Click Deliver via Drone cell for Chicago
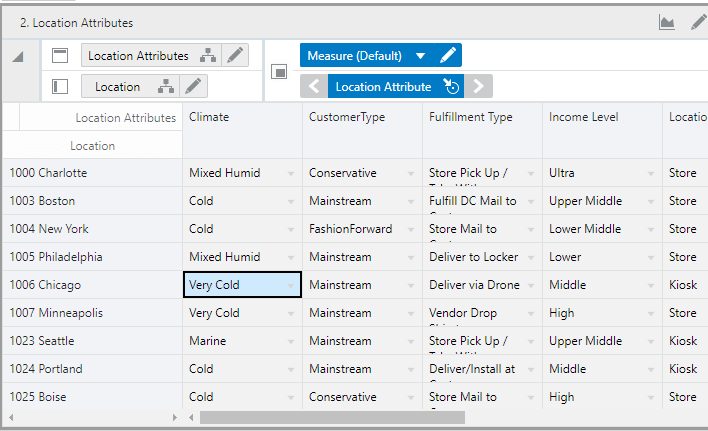The width and height of the screenshot is (708, 431). pos(482,285)
